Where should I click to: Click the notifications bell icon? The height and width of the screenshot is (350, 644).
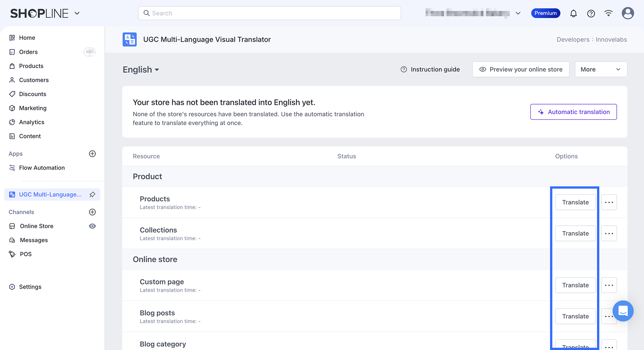coord(574,14)
